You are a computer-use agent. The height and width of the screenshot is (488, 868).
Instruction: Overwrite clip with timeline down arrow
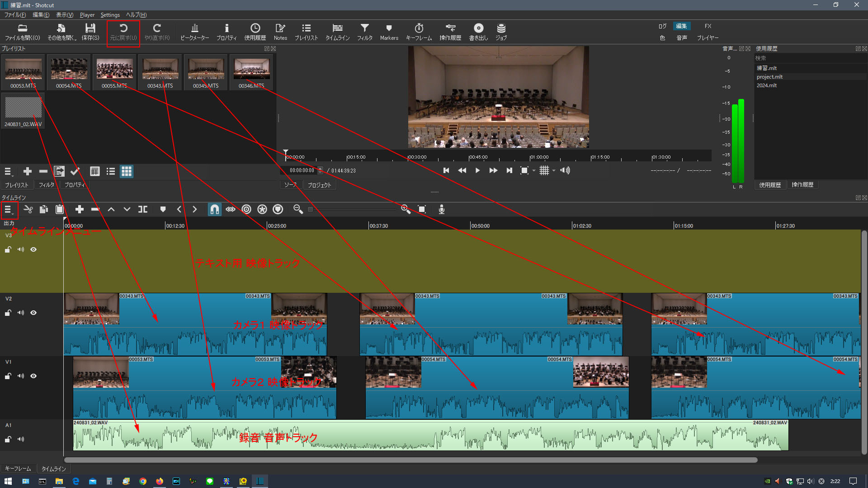click(x=127, y=209)
